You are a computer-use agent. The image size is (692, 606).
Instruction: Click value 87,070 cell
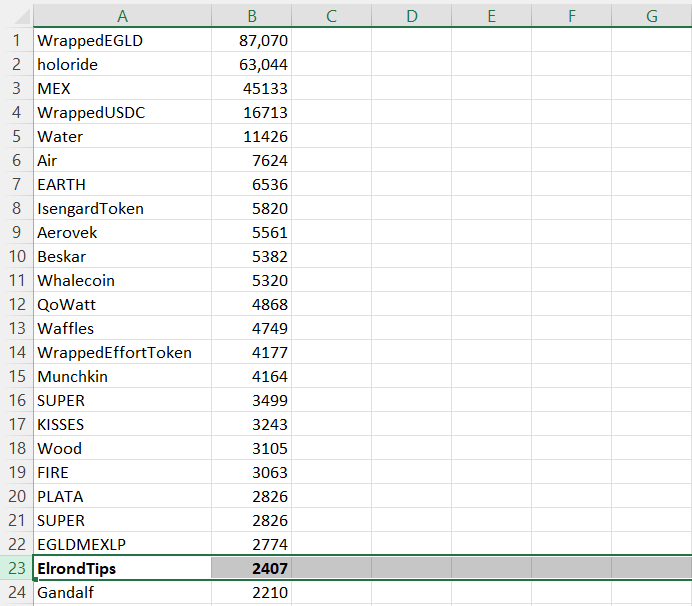[252, 40]
